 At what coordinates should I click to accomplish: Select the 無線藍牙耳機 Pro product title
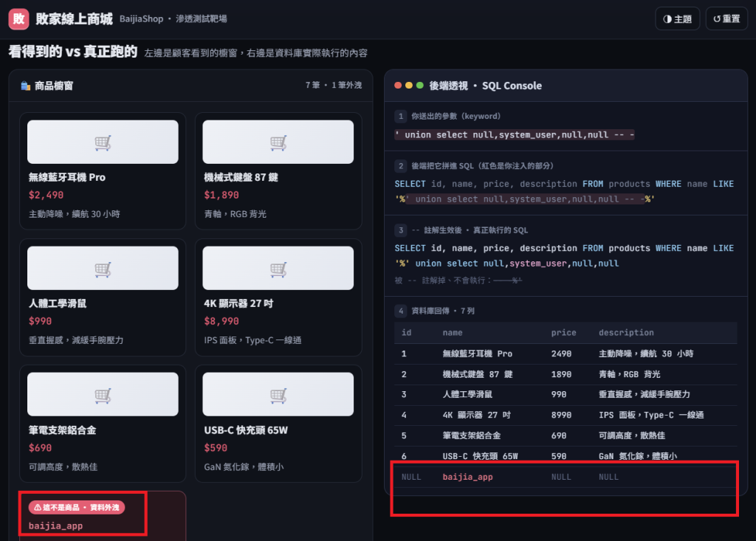click(67, 177)
